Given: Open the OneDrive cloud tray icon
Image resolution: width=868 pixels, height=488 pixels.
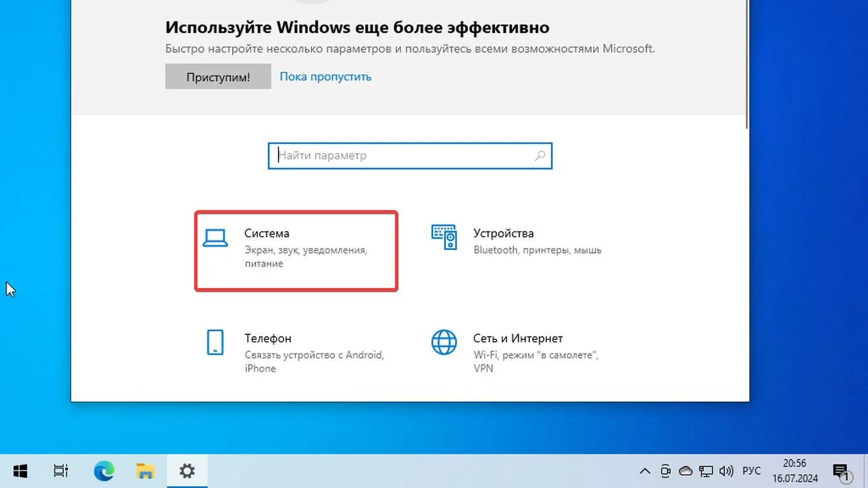Looking at the screenshot, I should (x=685, y=471).
